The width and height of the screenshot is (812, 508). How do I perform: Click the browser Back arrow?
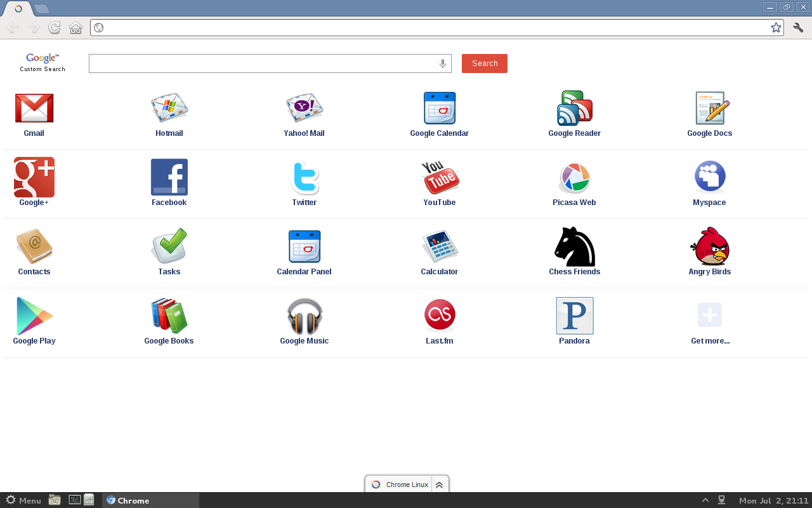point(12,27)
